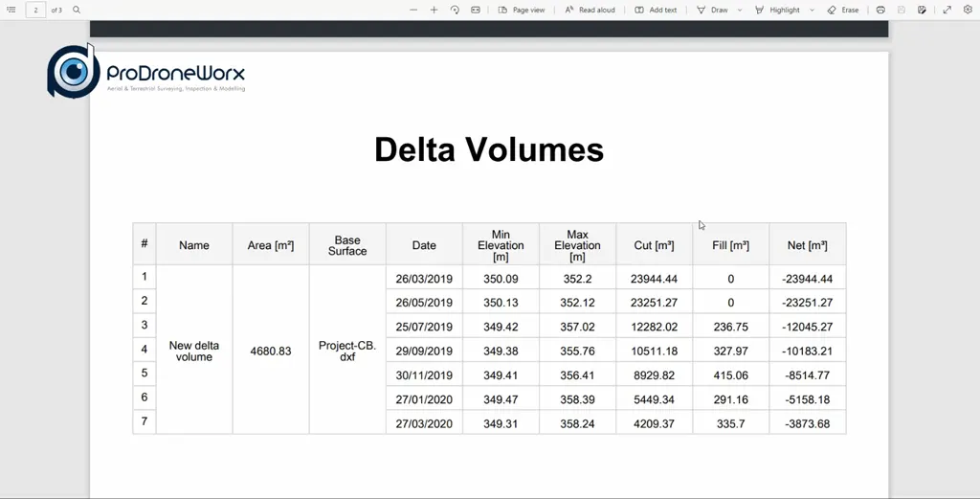This screenshot has height=499, width=980.
Task: Activate the Draw tool
Action: [x=712, y=10]
